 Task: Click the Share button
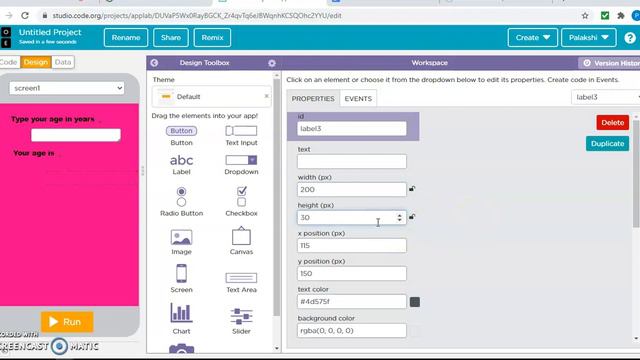coord(171,38)
